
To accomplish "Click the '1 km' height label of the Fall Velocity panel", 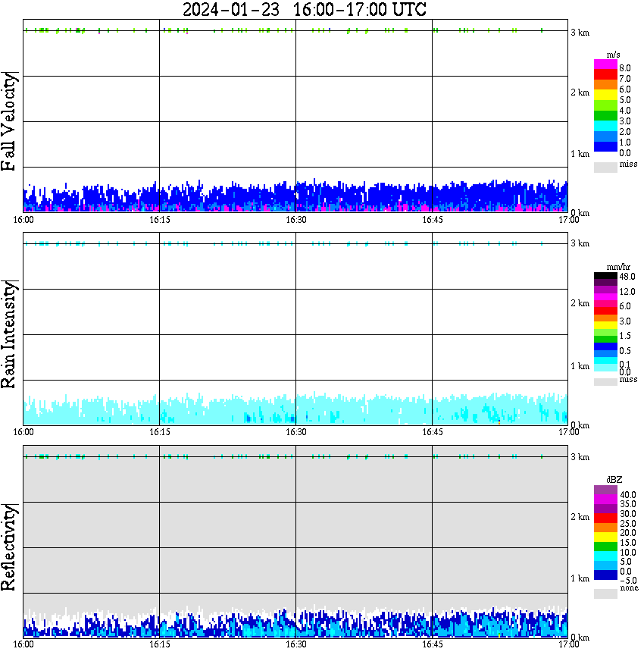I will click(x=580, y=154).
